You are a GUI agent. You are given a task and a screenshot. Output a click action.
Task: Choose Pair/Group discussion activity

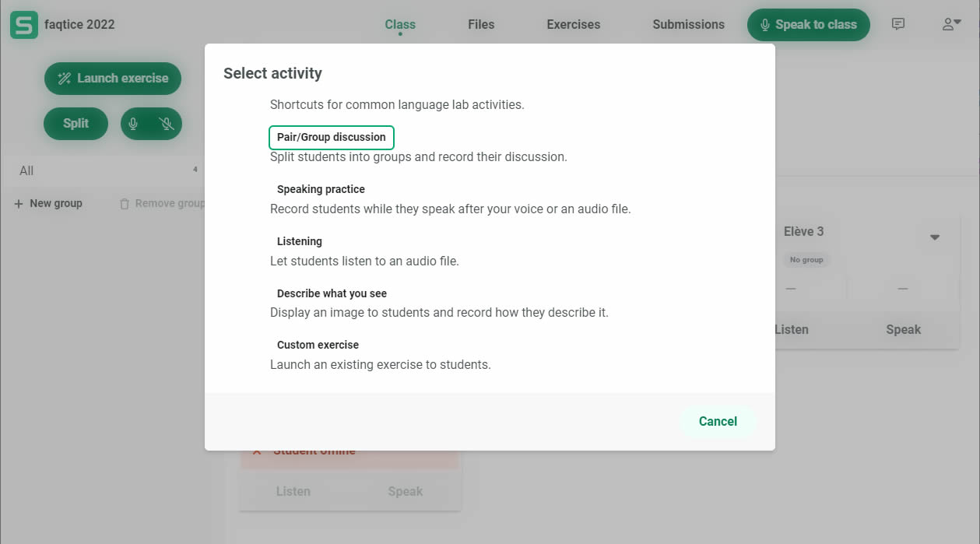pyautogui.click(x=332, y=138)
